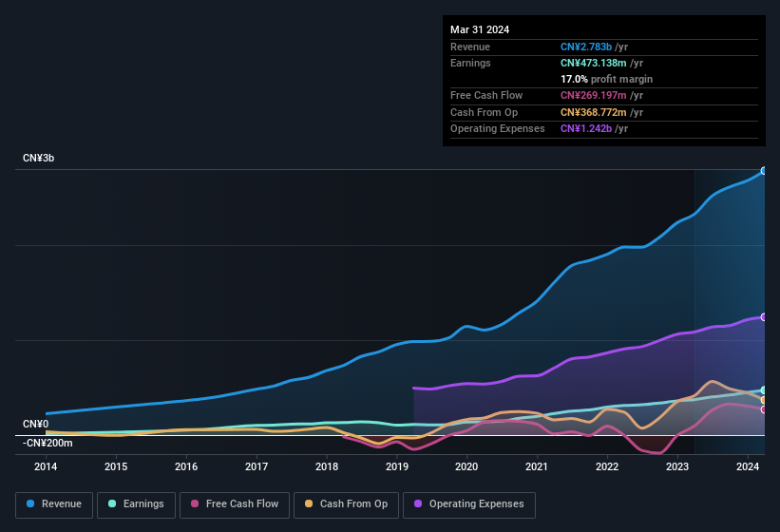
Task: Click the 2021 x-axis label
Action: tap(537, 466)
